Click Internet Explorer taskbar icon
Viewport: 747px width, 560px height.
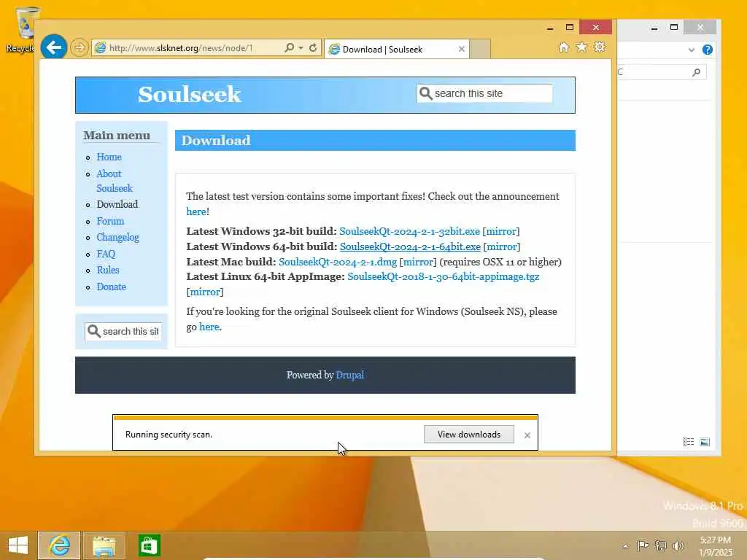59,545
